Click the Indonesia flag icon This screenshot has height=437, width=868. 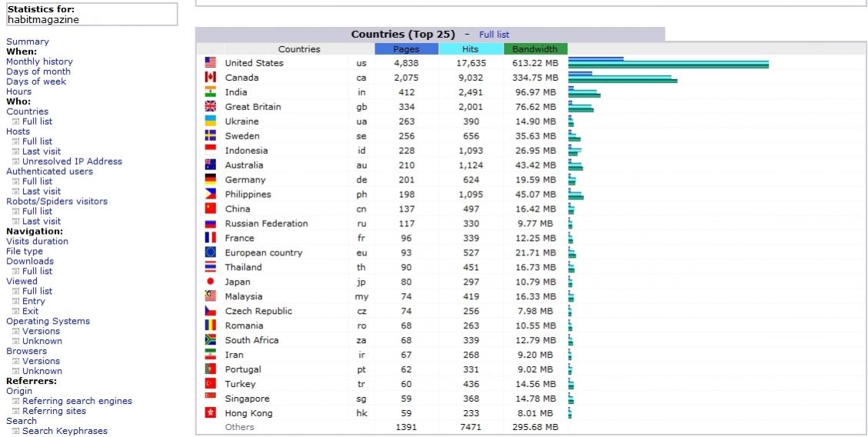(x=211, y=150)
